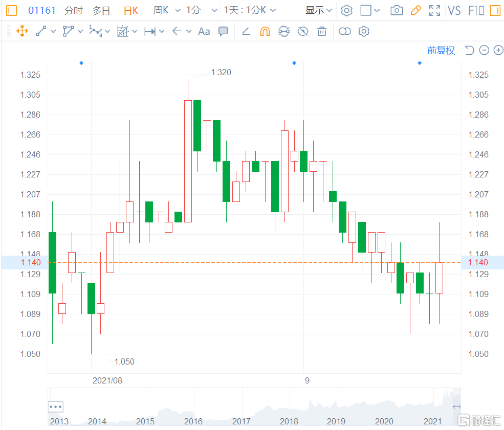Screen dimensions: 504x430
Task: Click the first blue diamond event marker
Action: [82, 63]
